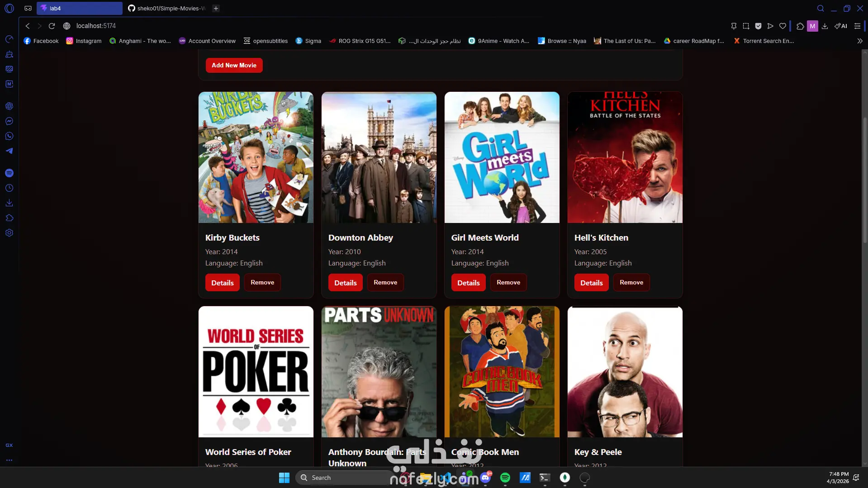Bookmark this page with the heart icon
This screenshot has width=868, height=488.
point(783,26)
